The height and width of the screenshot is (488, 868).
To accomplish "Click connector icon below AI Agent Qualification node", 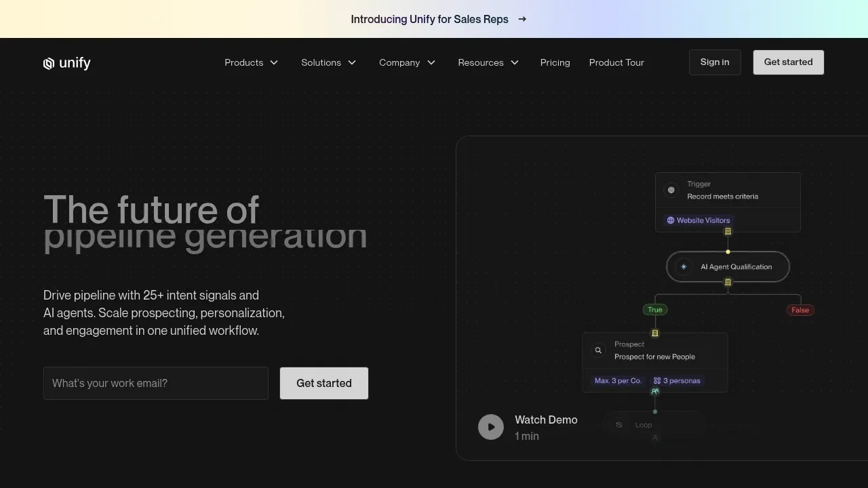I will pyautogui.click(x=728, y=283).
